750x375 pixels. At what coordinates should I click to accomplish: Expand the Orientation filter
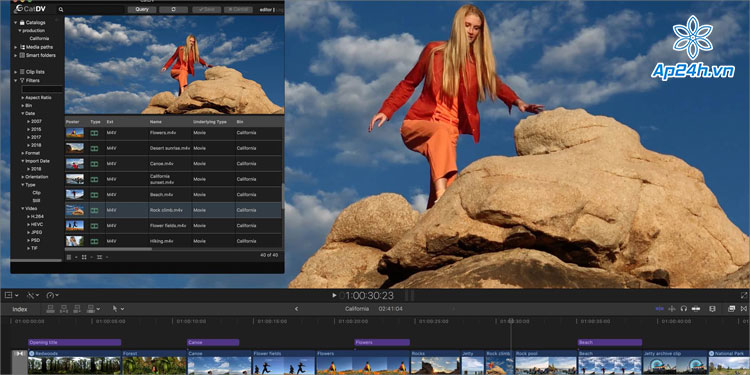click(22, 177)
